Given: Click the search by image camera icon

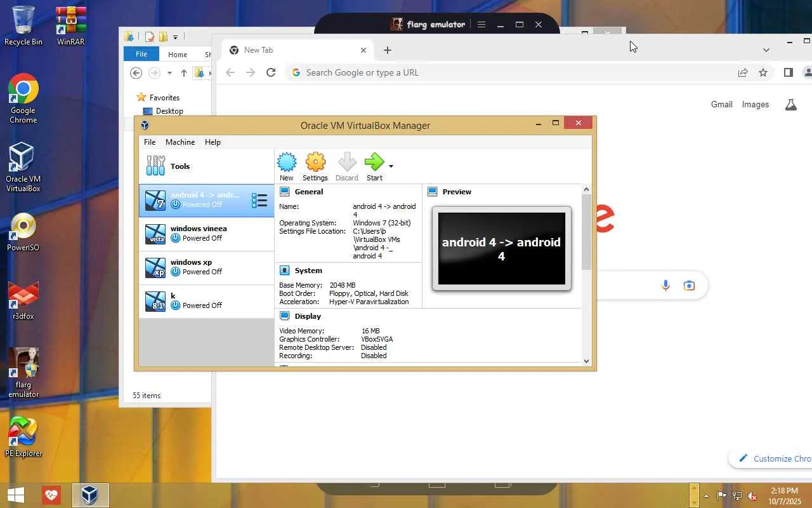Looking at the screenshot, I should [x=689, y=286].
